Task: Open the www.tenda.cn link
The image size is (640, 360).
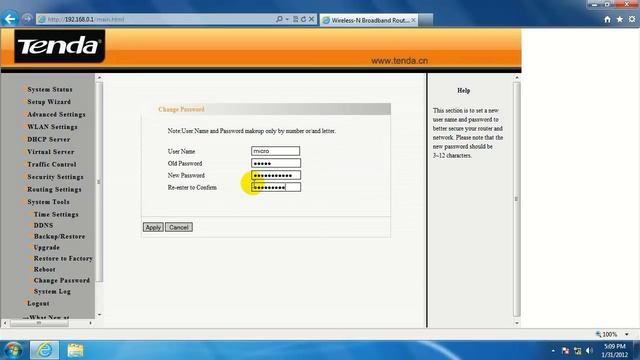Action: pyautogui.click(x=399, y=61)
